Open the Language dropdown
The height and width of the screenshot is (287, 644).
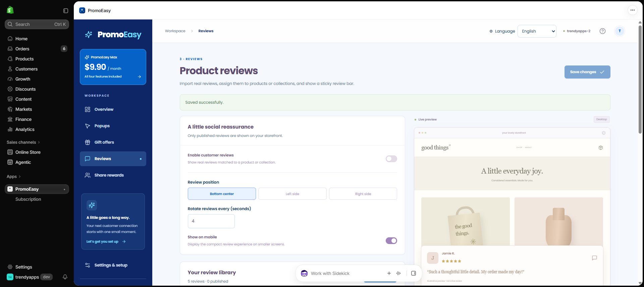pos(537,31)
